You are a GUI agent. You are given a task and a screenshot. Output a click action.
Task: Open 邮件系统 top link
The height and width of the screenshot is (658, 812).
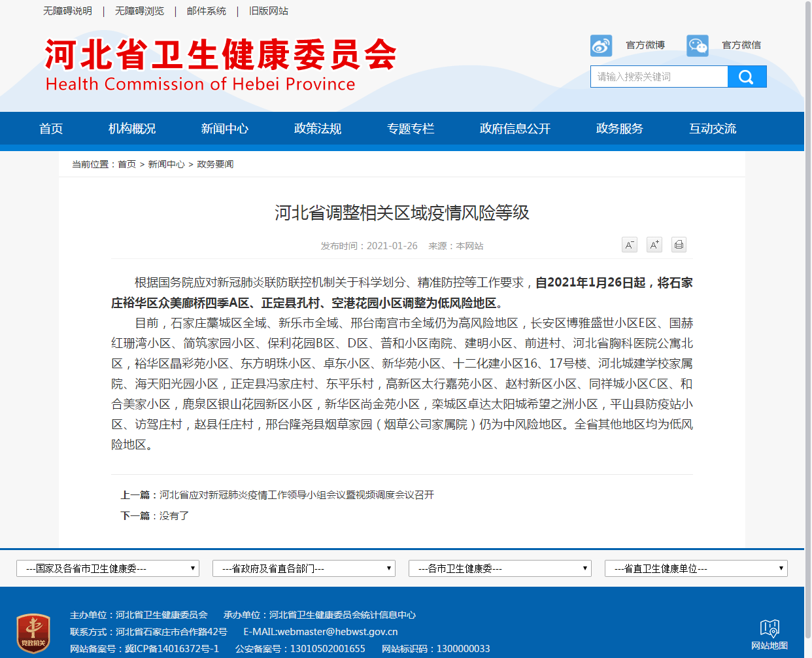tap(207, 11)
